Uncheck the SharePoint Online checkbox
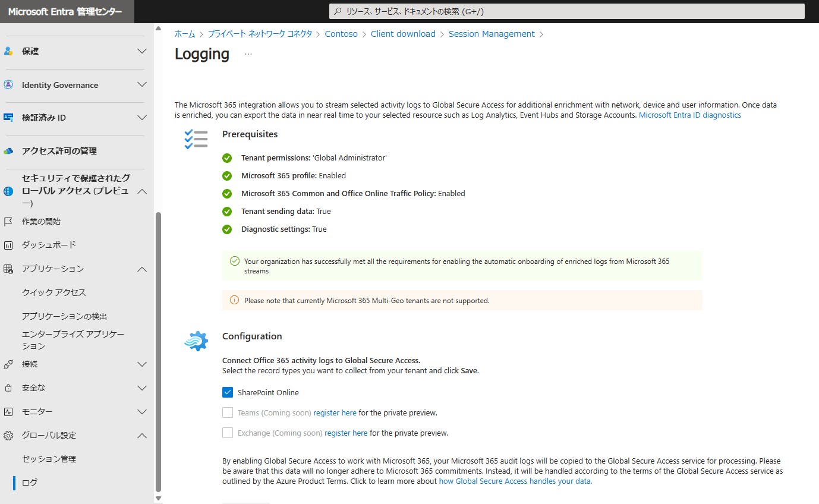Image resolution: width=819 pixels, height=504 pixels. (x=228, y=392)
